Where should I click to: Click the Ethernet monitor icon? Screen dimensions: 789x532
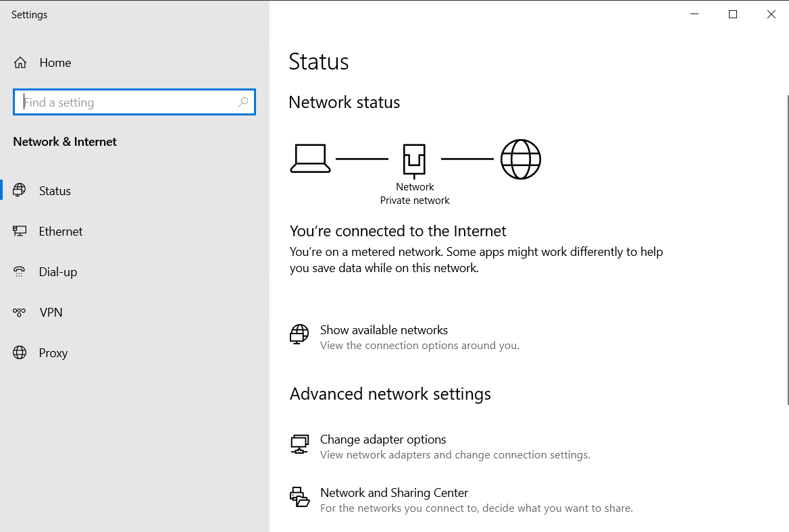click(x=19, y=231)
